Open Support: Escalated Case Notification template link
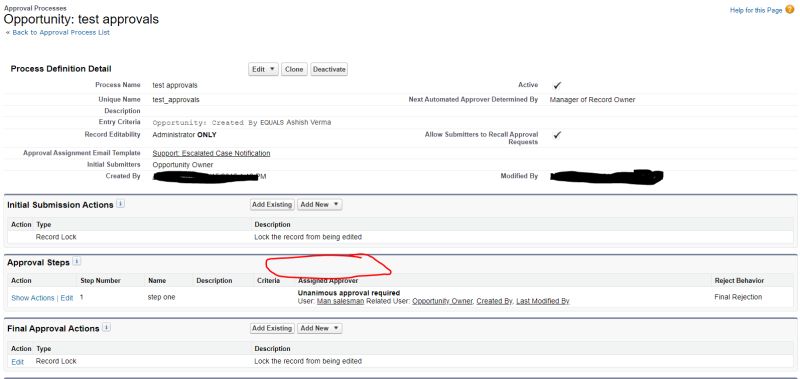Screen dimensions: 800x379 (211, 153)
